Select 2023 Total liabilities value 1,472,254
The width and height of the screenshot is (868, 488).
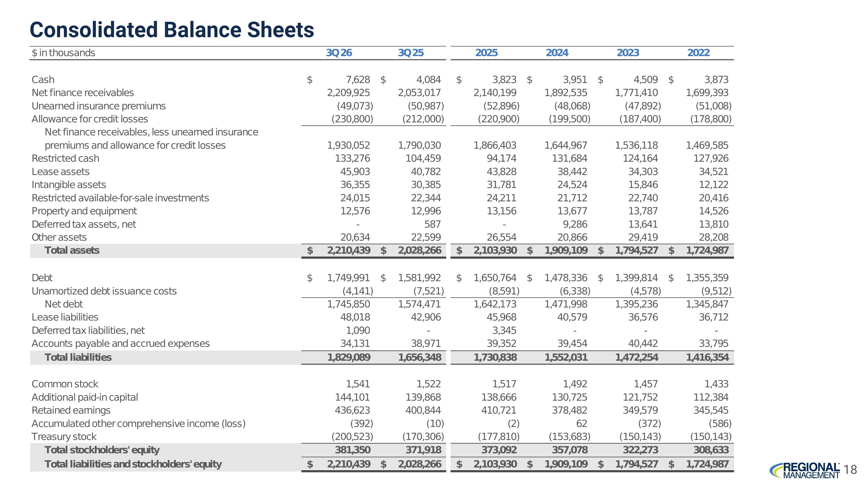tap(637, 357)
